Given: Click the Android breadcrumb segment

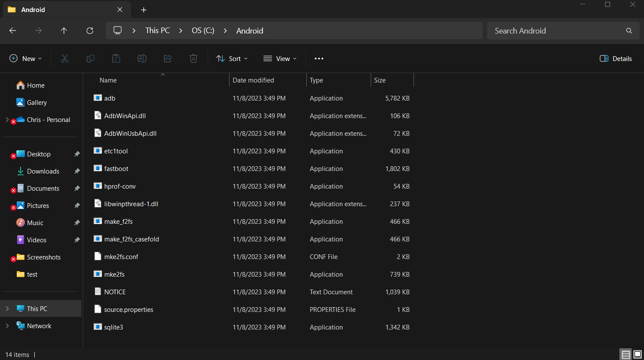Looking at the screenshot, I should (250, 31).
